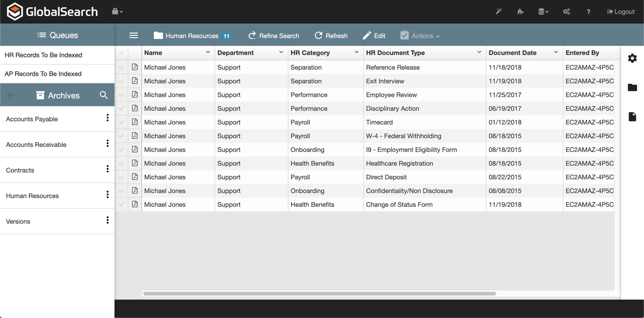Viewport: 644px width, 318px height.
Task: Click the magic wand icon in top bar
Action: pyautogui.click(x=498, y=11)
